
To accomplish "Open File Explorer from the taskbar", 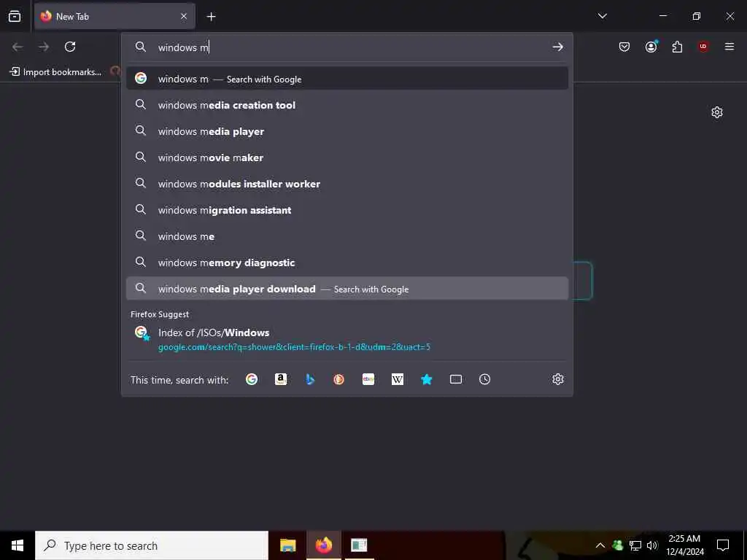I will [x=287, y=545].
